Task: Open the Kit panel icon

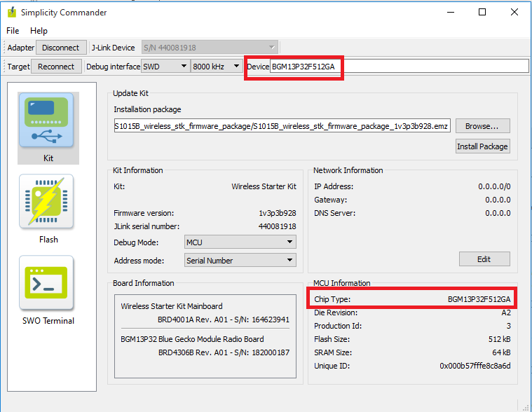Action: [x=48, y=121]
